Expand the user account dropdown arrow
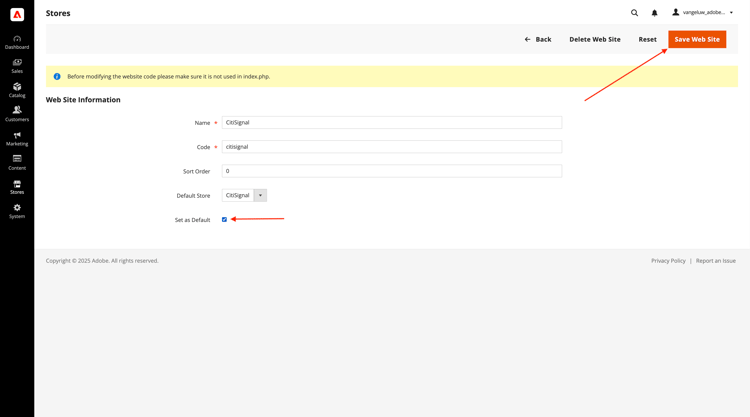 pyautogui.click(x=731, y=13)
